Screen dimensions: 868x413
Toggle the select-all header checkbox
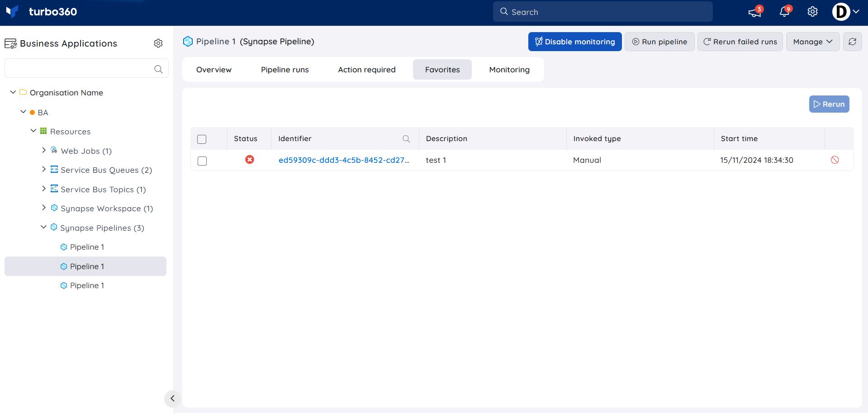tap(202, 139)
